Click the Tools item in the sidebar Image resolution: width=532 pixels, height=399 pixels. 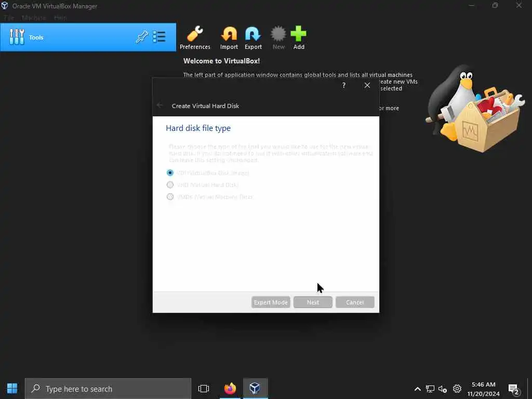coord(88,37)
